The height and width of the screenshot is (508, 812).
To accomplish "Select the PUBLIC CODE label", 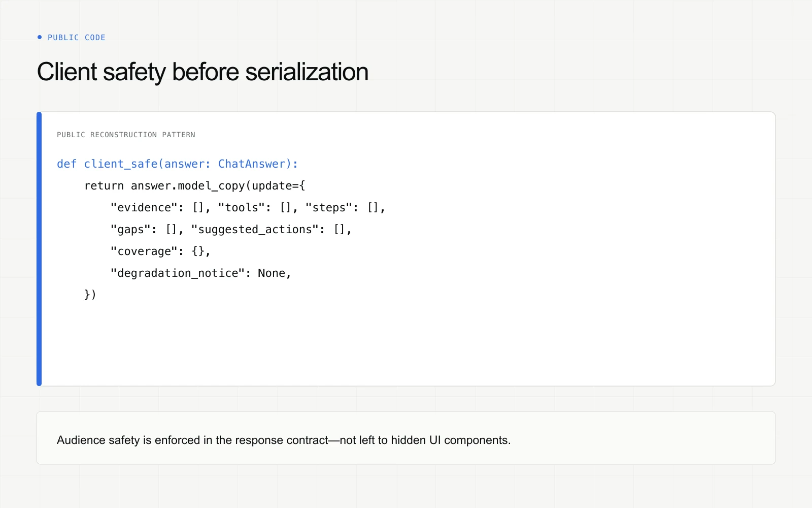I will (x=77, y=38).
